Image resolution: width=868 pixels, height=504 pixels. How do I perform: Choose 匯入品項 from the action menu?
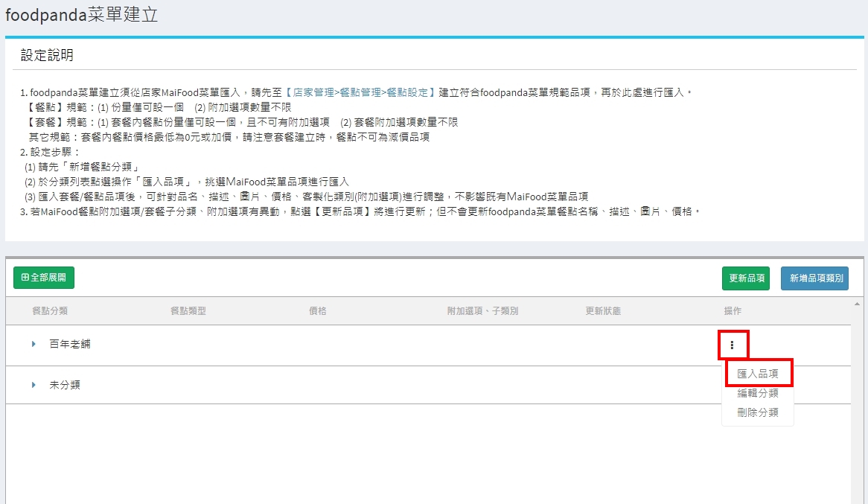coord(757,374)
